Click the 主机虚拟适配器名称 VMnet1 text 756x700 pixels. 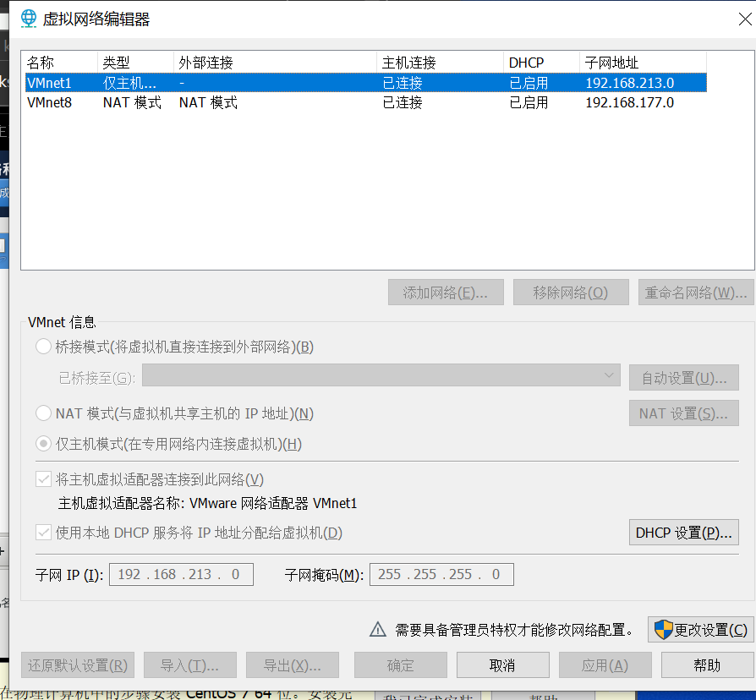(x=207, y=503)
